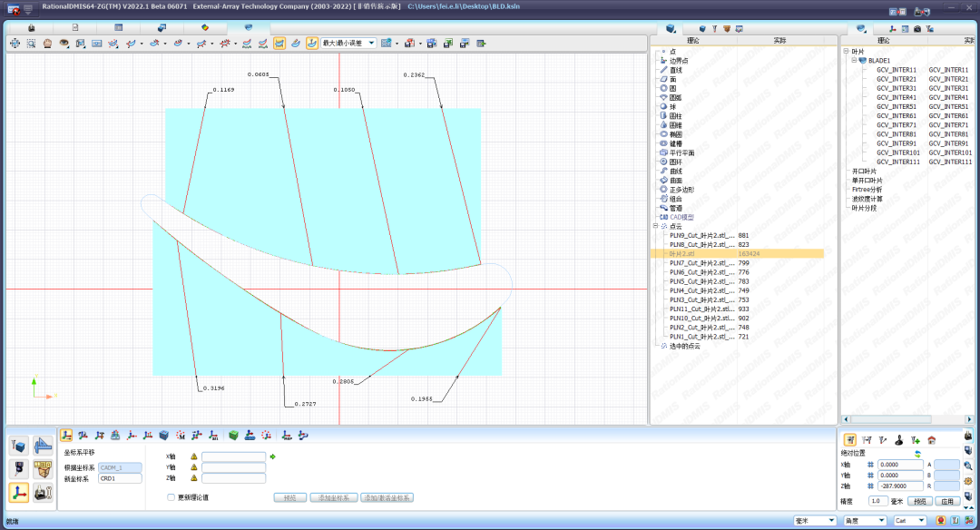Select the 圆柱 (cylinder) feature item

(675, 116)
